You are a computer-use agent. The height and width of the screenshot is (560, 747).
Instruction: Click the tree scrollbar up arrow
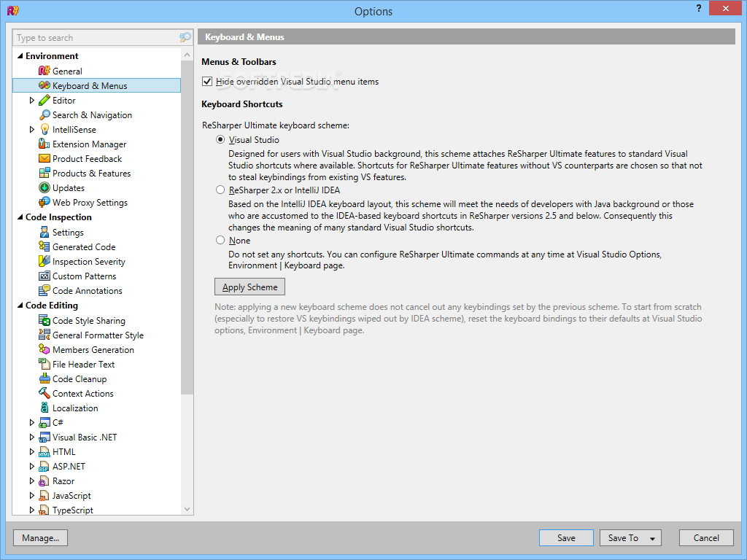(x=187, y=54)
